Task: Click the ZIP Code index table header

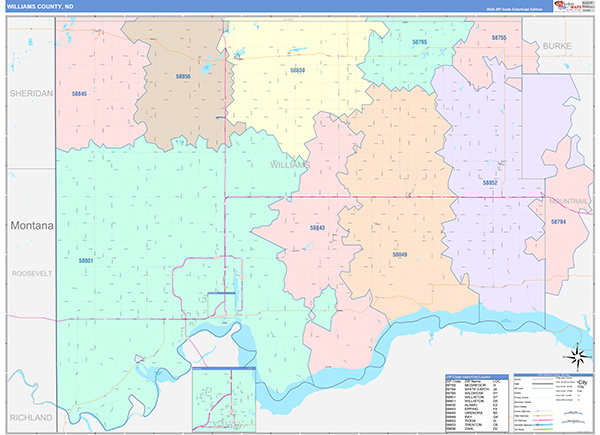Action: [477, 377]
